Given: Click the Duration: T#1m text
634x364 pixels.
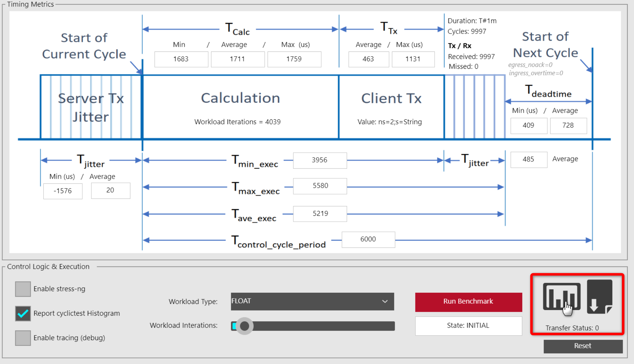Looking at the screenshot, I should [x=472, y=21].
